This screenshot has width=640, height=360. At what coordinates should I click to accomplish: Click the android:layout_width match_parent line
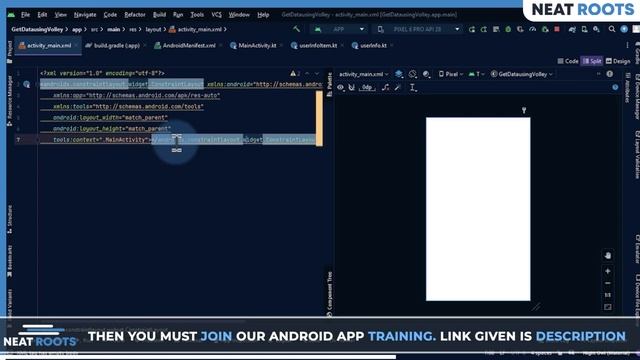110,118
